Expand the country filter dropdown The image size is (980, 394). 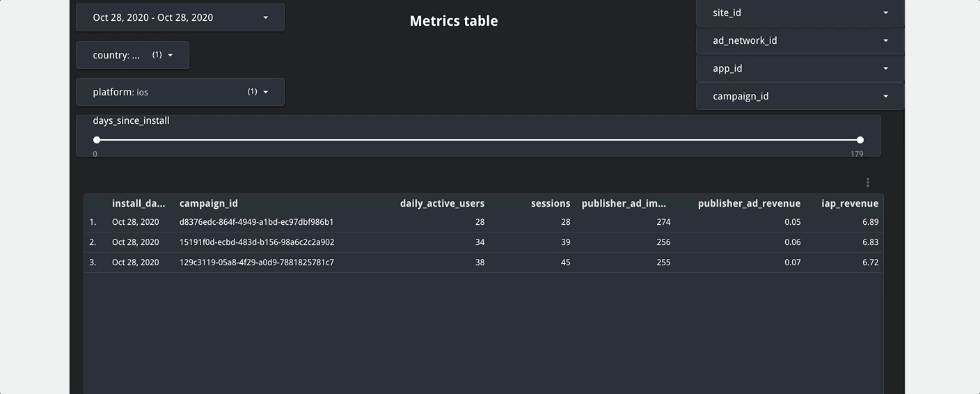coord(132,55)
